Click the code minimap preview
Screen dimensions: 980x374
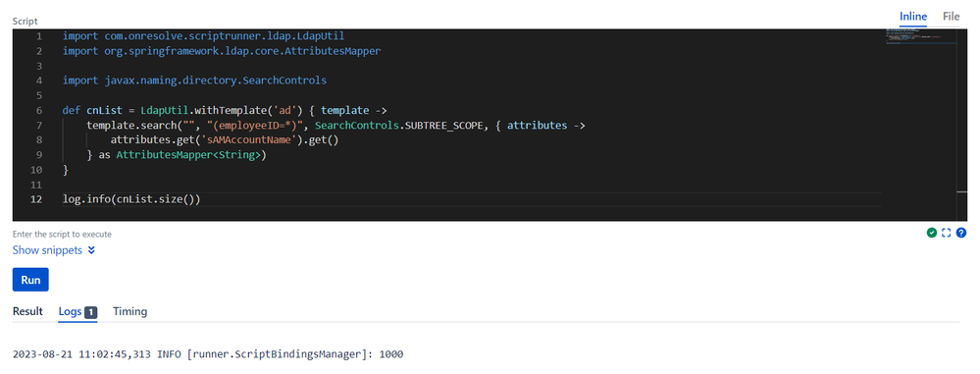click(x=921, y=36)
